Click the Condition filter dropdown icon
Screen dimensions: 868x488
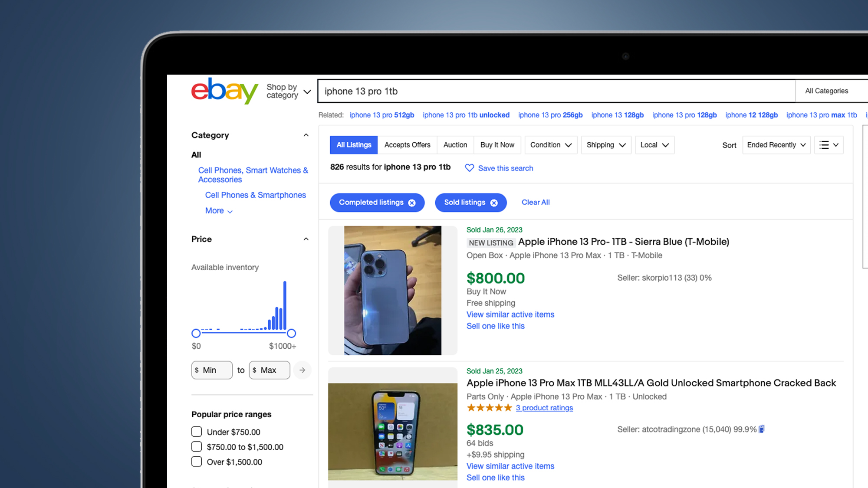point(566,145)
